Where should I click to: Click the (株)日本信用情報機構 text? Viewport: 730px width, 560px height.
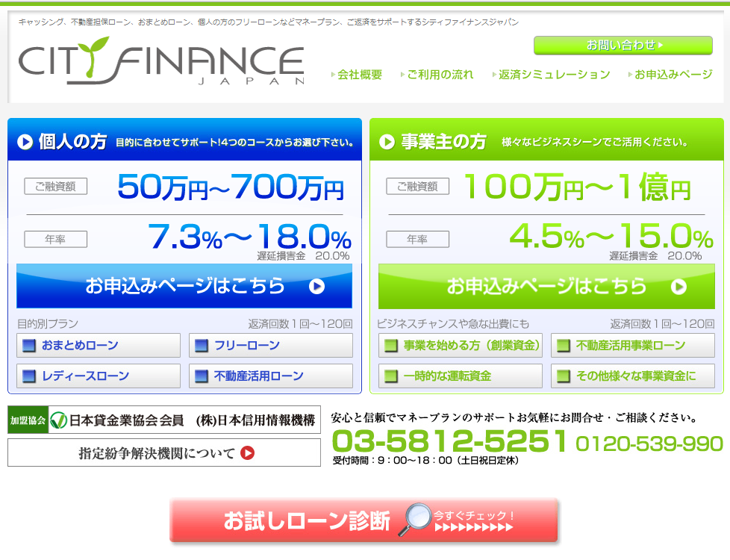coord(255,420)
